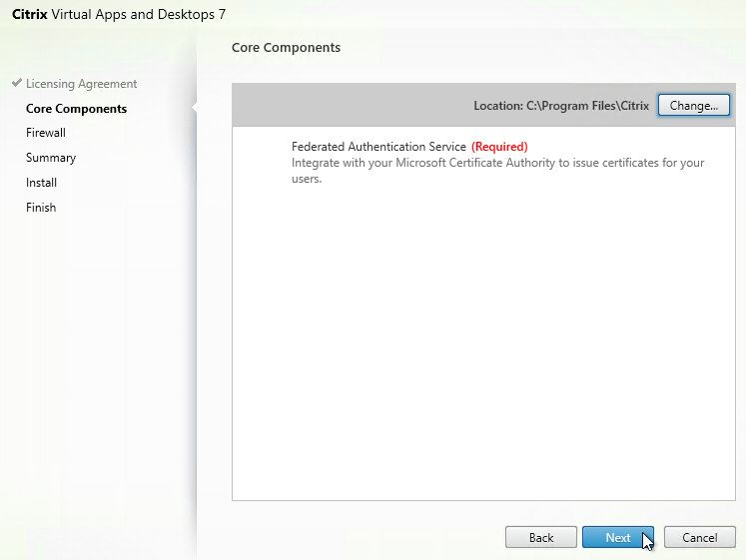The height and width of the screenshot is (560, 746).
Task: Select the Federated Authentication Service component label
Action: pos(378,147)
